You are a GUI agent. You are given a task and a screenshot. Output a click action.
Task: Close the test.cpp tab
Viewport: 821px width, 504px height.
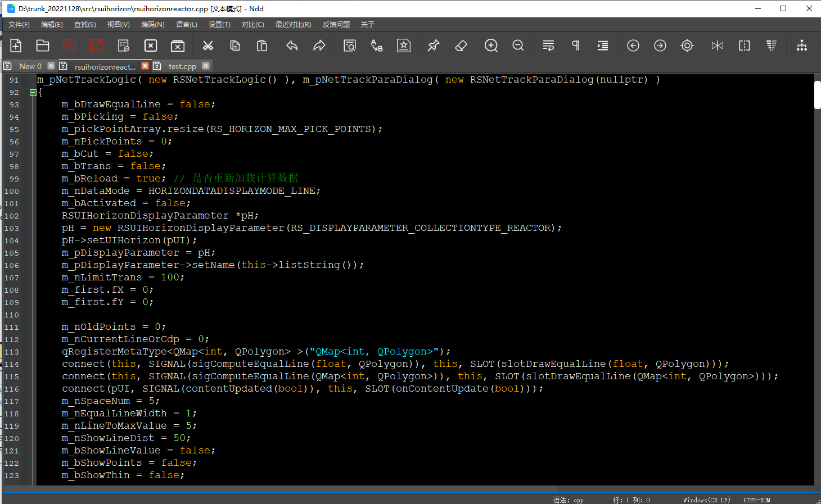click(x=206, y=66)
